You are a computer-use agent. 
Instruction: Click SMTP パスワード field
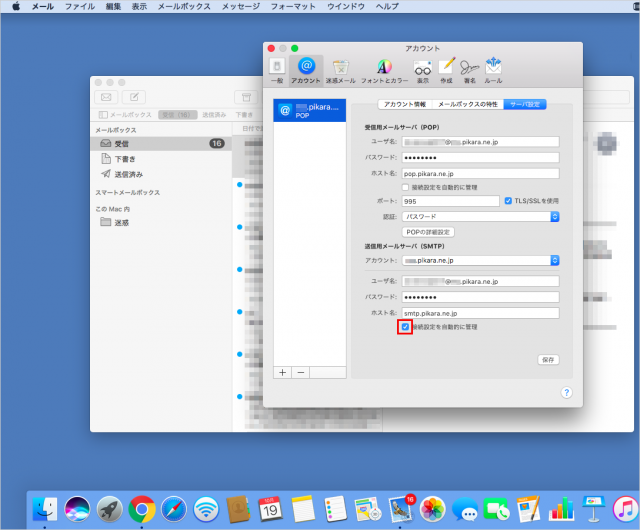[480, 297]
